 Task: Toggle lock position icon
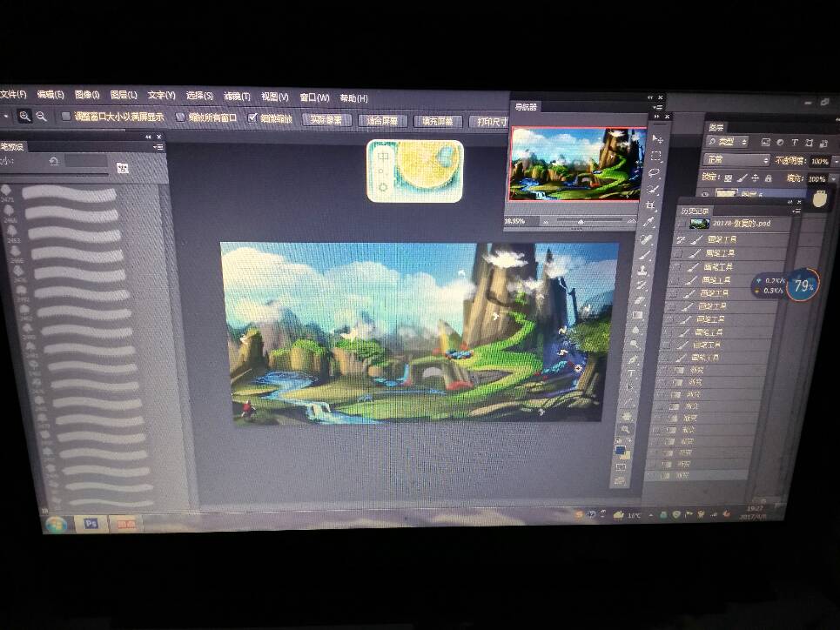click(756, 178)
